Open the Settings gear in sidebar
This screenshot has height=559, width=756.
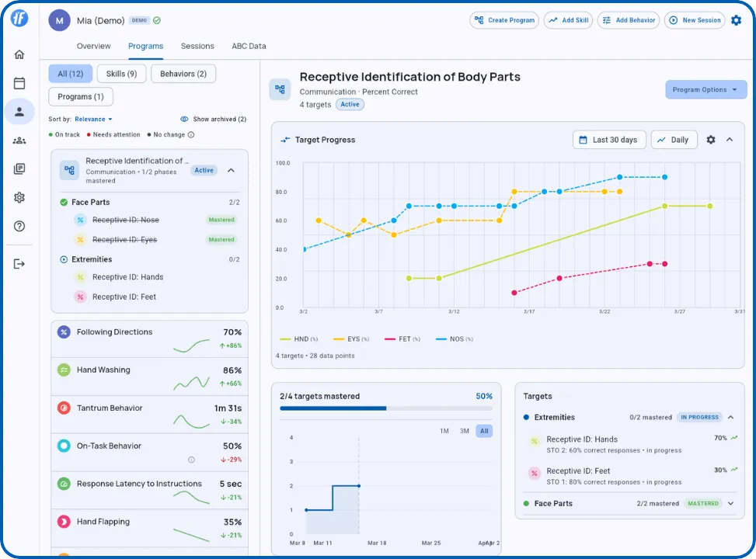(x=19, y=197)
